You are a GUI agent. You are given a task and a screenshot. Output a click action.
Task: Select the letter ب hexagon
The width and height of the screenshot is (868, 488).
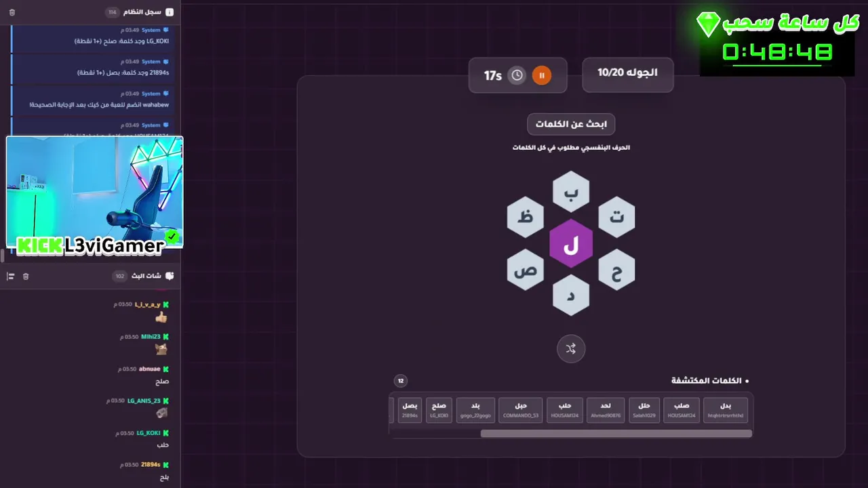(571, 192)
